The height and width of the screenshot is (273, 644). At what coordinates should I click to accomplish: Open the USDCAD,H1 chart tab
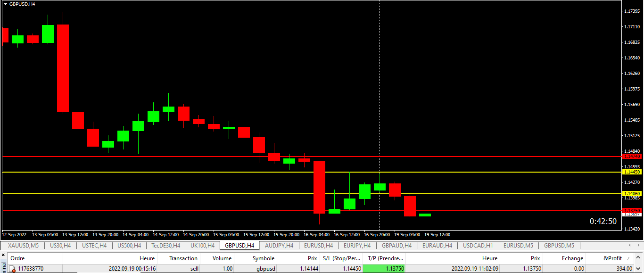478,246
